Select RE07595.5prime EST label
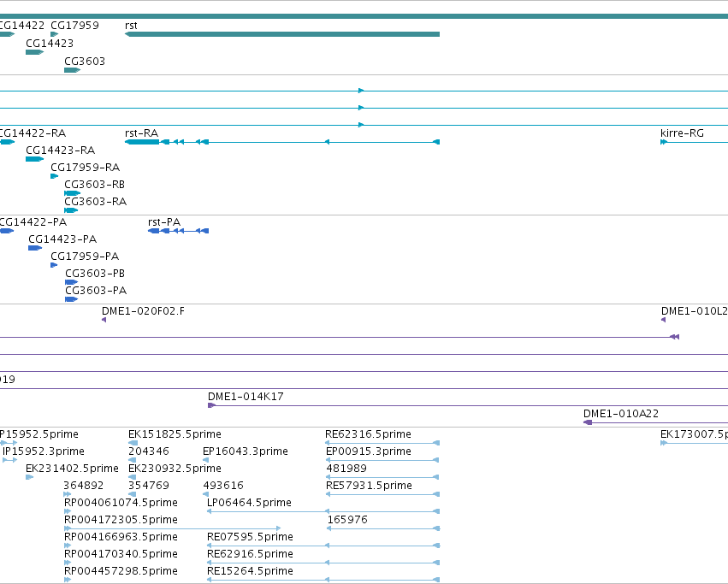The width and height of the screenshot is (728, 584). point(250,537)
